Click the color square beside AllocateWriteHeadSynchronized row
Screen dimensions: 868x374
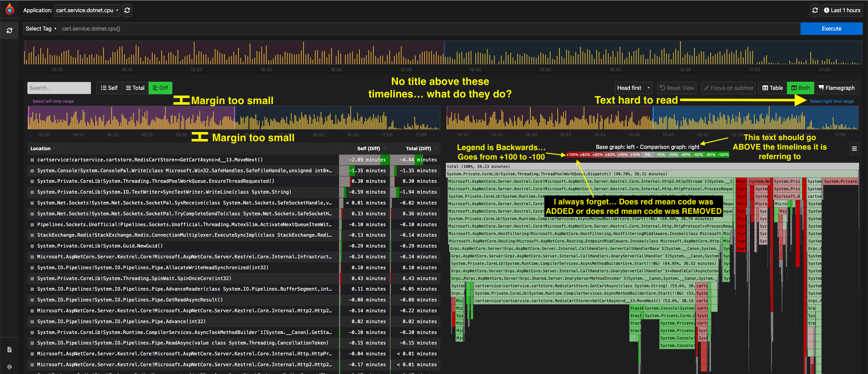[x=32, y=268]
